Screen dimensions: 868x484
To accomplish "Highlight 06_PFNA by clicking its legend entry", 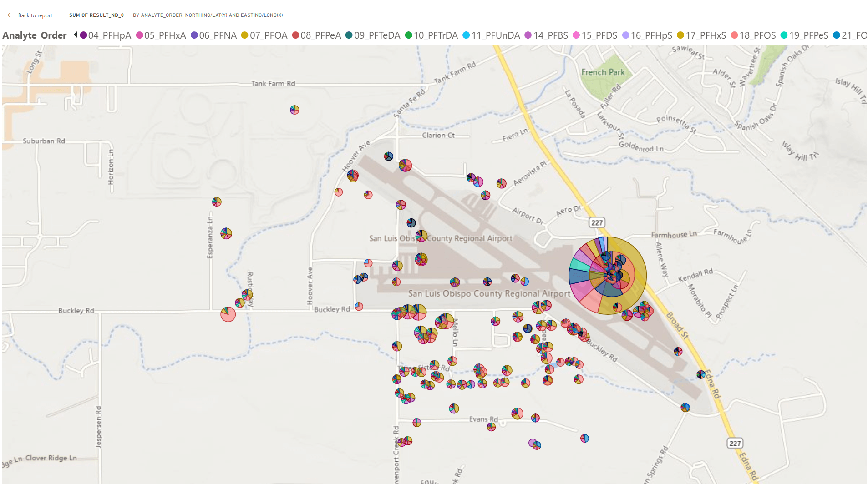I will click(195, 35).
